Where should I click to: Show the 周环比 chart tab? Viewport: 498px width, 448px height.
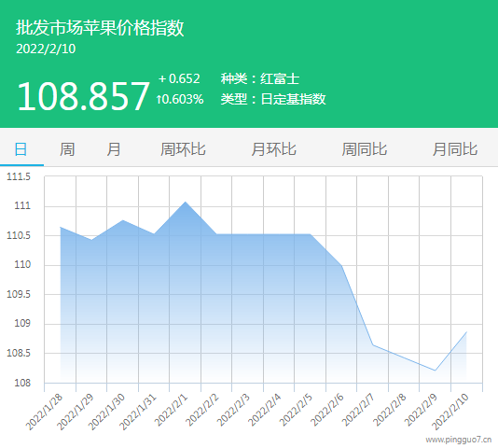pyautogui.click(x=183, y=149)
